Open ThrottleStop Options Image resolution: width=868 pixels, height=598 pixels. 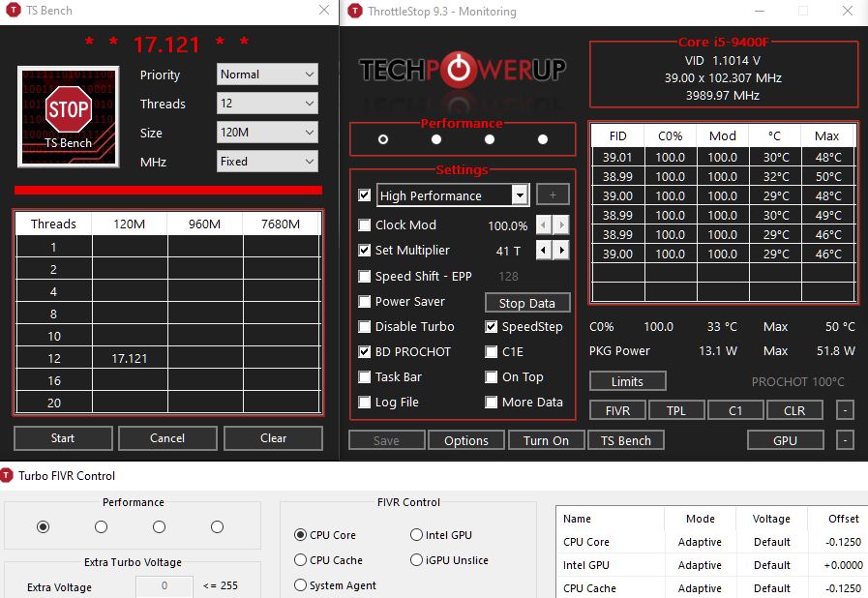(466, 440)
